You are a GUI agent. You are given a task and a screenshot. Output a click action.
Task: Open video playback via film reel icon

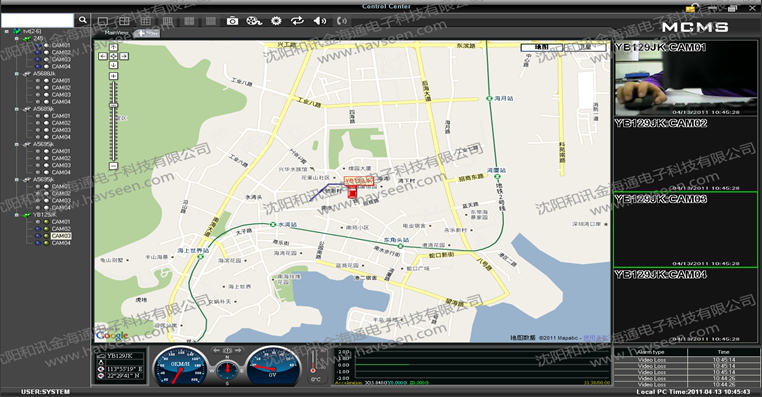click(x=254, y=21)
